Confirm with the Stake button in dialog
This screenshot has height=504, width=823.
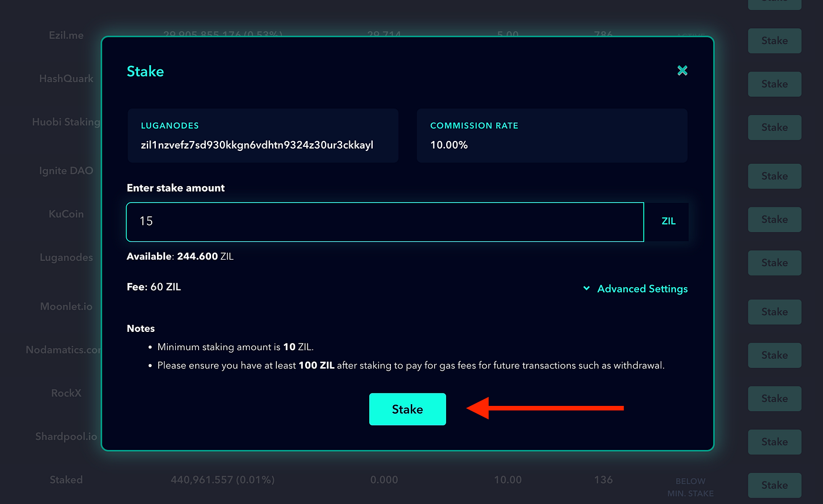point(407,409)
